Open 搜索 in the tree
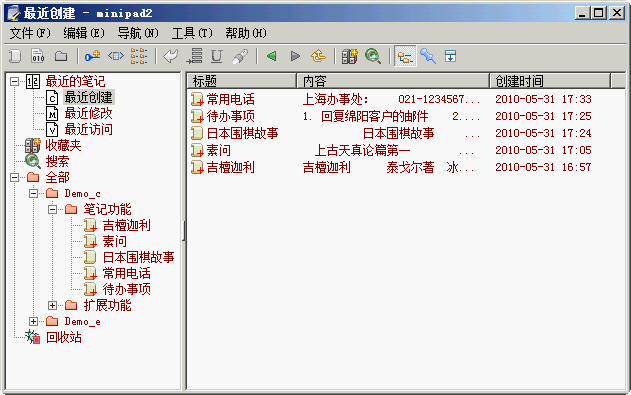Viewport: 631px width, 395px height. coord(57,161)
